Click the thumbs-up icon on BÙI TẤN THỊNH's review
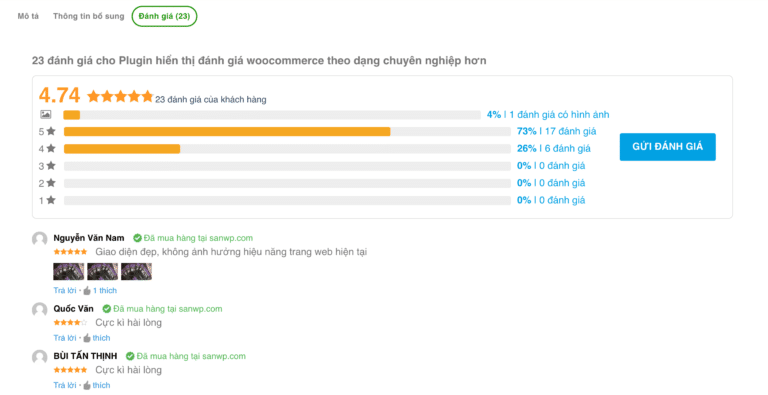The width and height of the screenshot is (768, 395). click(87, 385)
